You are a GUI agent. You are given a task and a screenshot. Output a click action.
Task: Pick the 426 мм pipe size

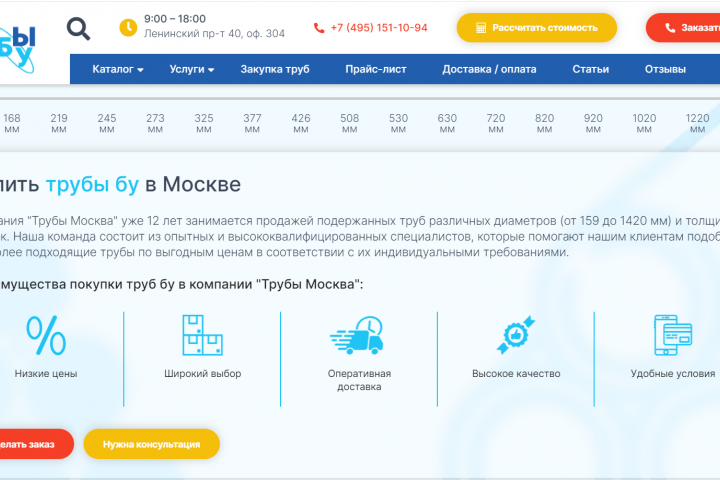(301, 123)
